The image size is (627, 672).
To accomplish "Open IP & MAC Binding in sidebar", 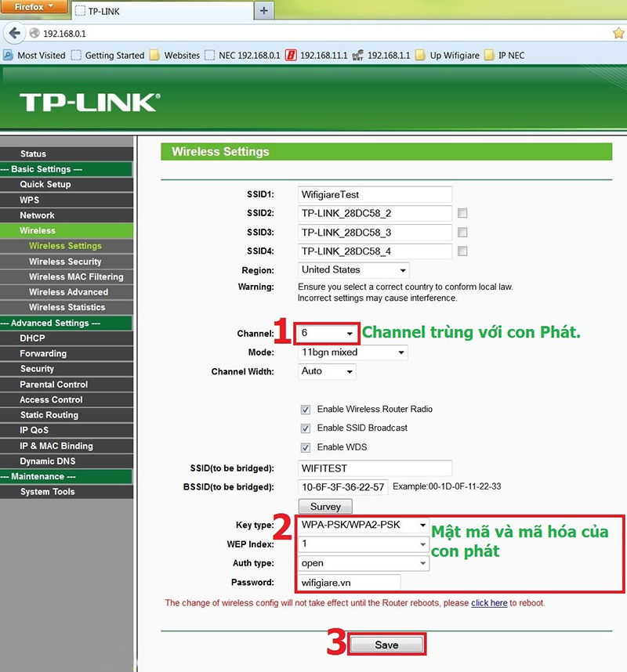I will pyautogui.click(x=67, y=446).
